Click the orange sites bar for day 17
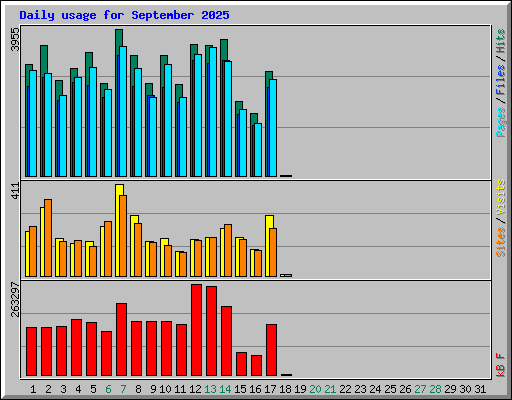 tap(273, 252)
